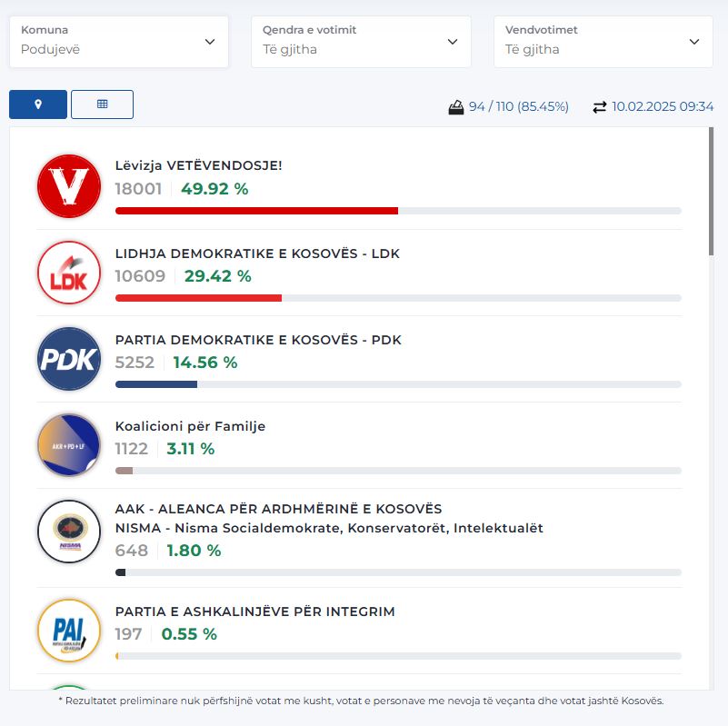728x726 pixels.
Task: Select the NISMA Socialdemokrate line
Action: [x=329, y=528]
